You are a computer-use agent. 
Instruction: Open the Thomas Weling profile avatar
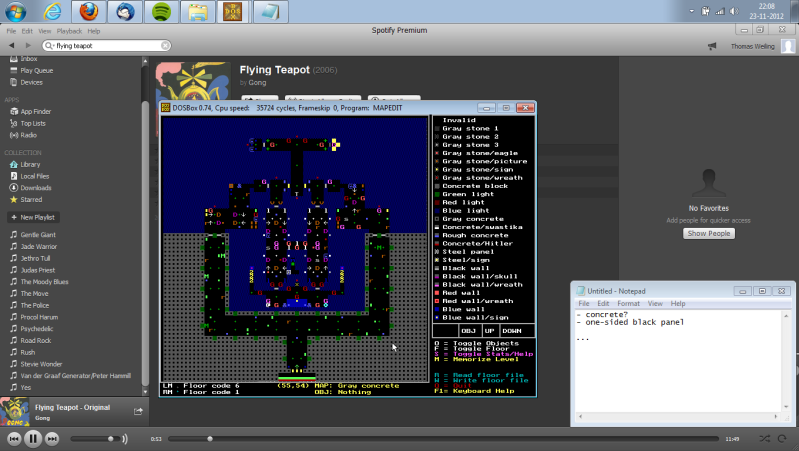click(788, 46)
